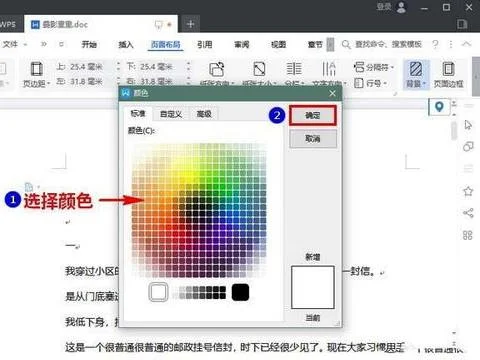Click the 页面边框 page border icon

pyautogui.click(x=448, y=69)
